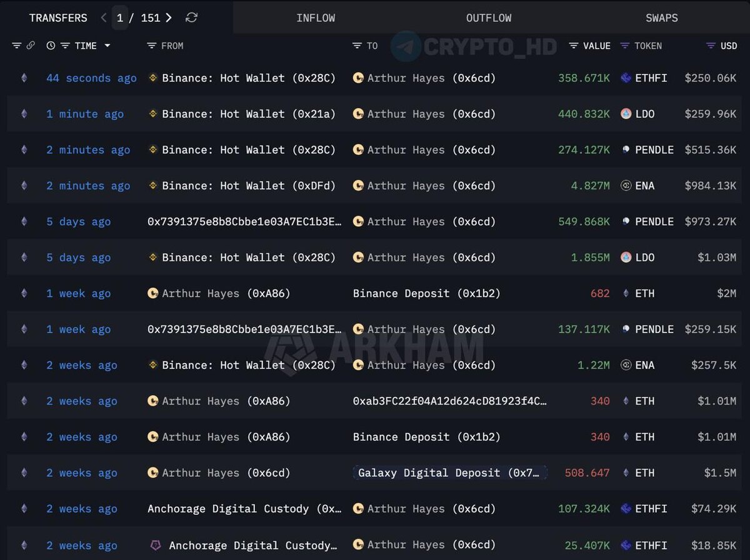Click the clock icon in TIME header
This screenshot has width=750, height=560.
point(51,46)
